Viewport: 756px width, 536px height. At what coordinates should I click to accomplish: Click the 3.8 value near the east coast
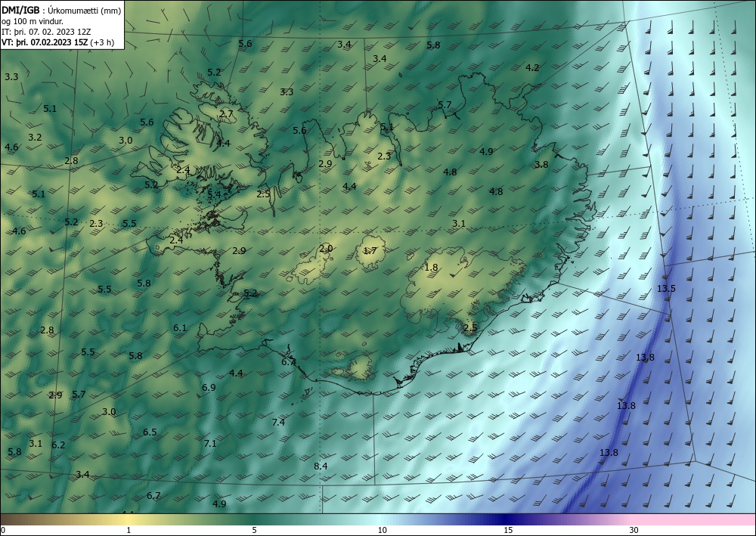click(x=541, y=164)
